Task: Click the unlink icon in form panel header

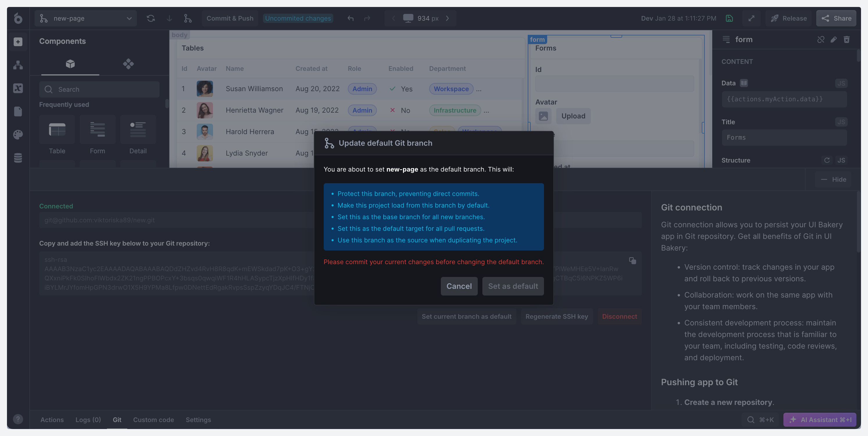Action: coord(821,39)
